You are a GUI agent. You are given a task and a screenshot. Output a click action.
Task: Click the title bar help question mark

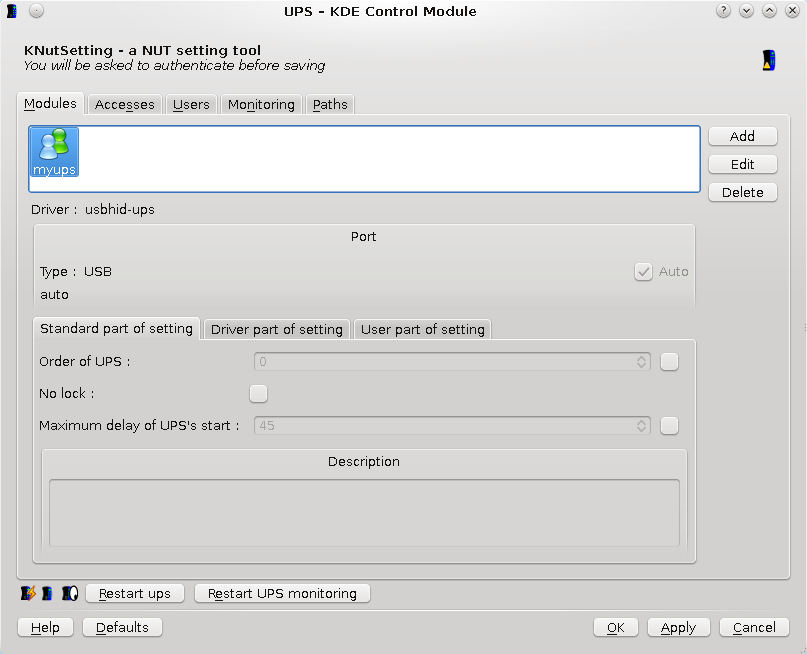coord(723,11)
